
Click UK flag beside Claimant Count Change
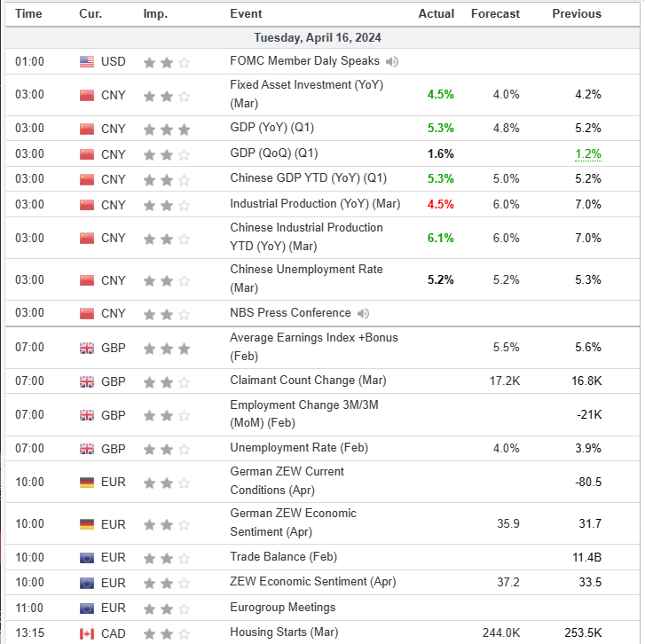coord(87,381)
